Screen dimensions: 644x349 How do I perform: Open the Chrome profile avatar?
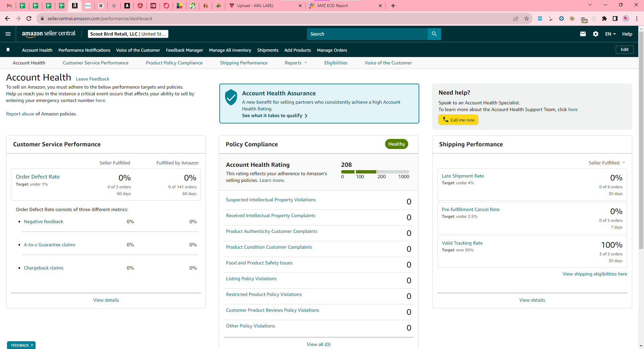coord(626,18)
